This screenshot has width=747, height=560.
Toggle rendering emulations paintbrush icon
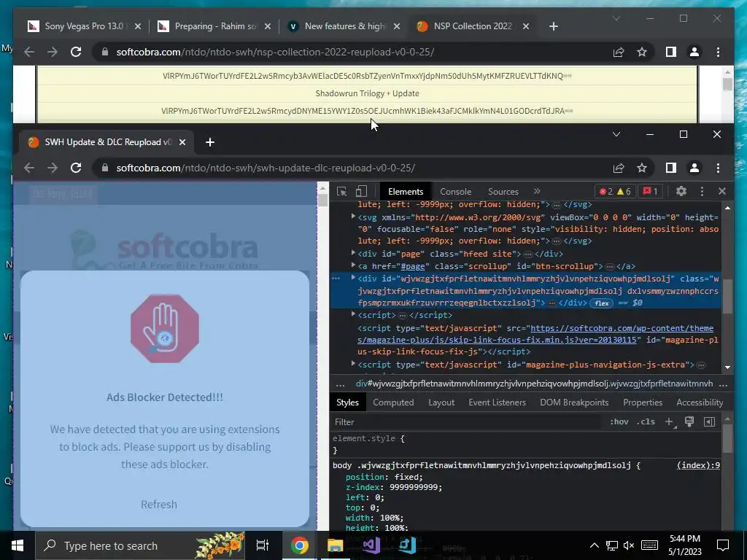[x=689, y=421]
